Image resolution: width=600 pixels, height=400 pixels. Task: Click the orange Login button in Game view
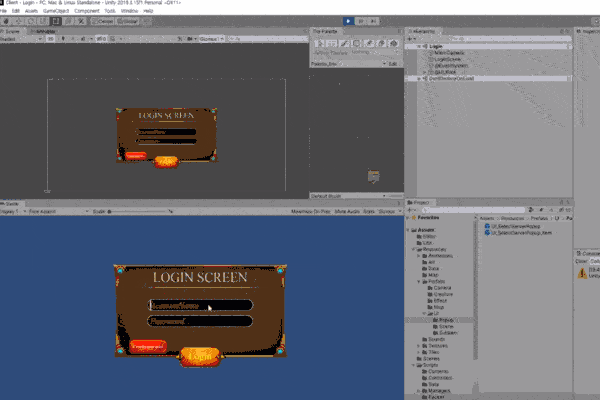click(x=199, y=356)
